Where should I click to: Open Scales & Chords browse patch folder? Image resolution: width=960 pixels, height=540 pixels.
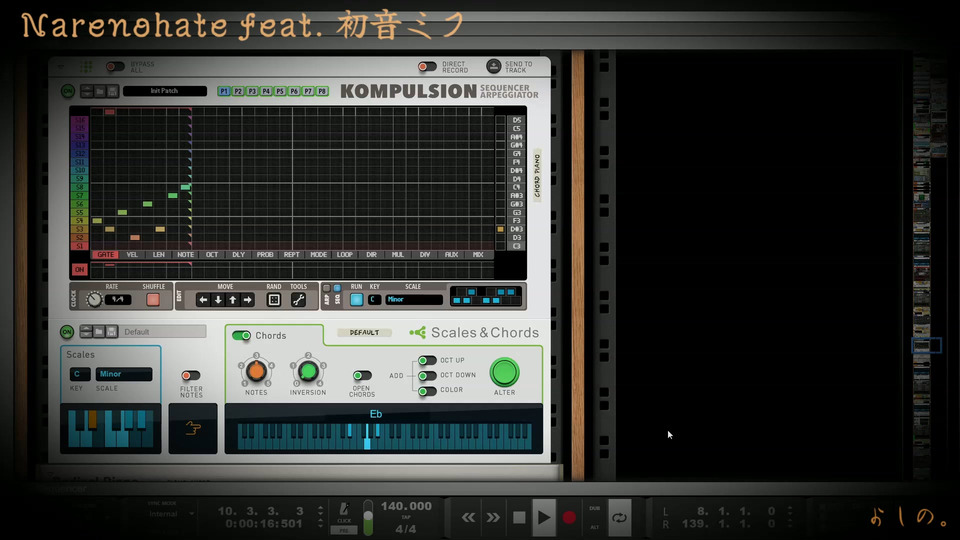pyautogui.click(x=99, y=332)
